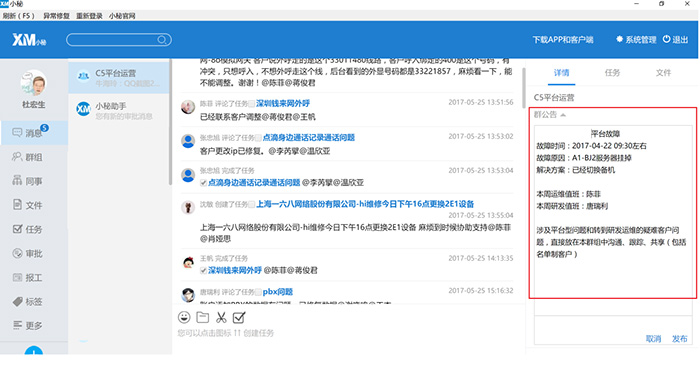
Task: Open 标签 in sidebar
Action: tap(34, 302)
